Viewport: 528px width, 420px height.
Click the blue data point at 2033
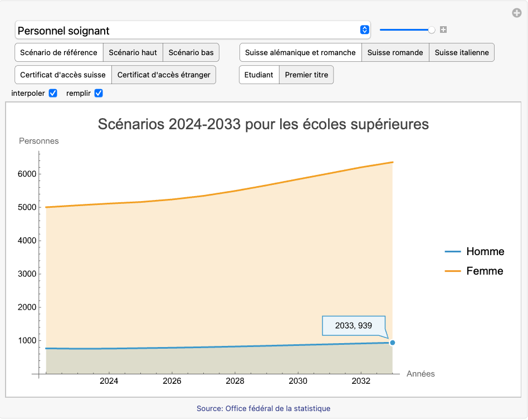point(393,343)
